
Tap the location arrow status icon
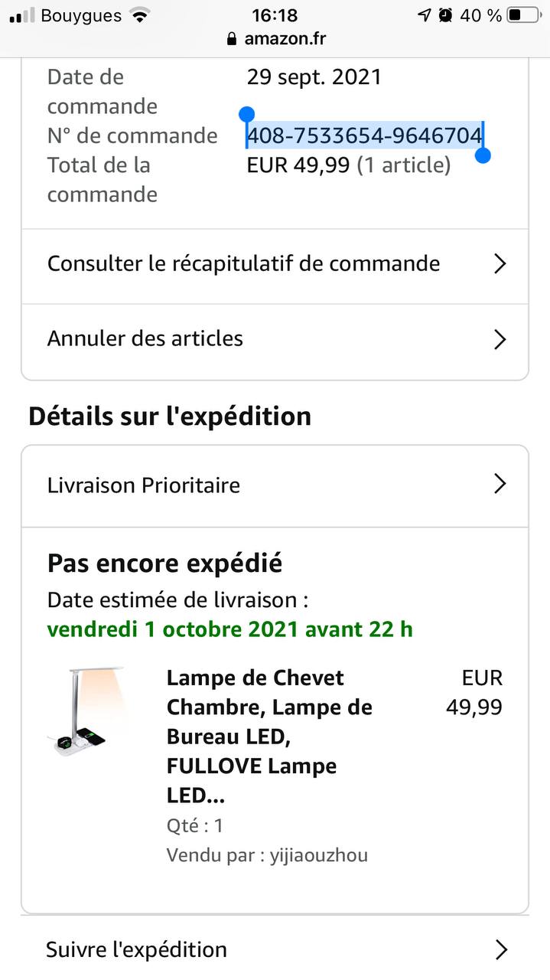424,15
